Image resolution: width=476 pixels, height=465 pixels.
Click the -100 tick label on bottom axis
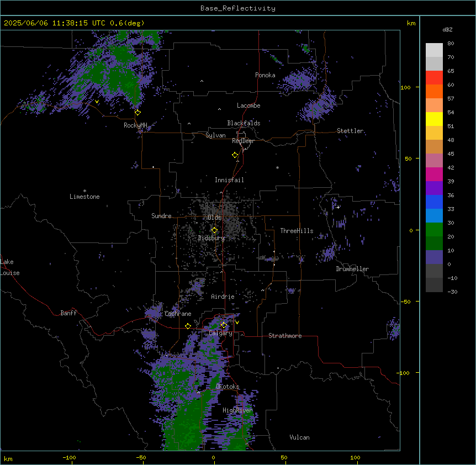(x=69, y=458)
